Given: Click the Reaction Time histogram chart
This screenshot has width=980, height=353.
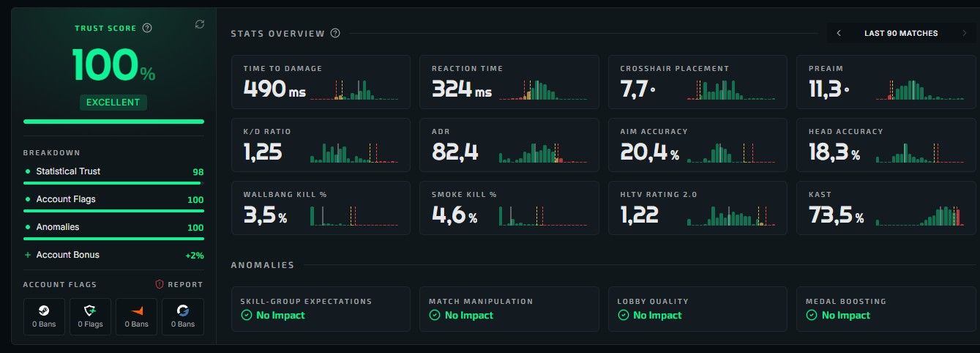Looking at the screenshot, I should pyautogui.click(x=543, y=89).
